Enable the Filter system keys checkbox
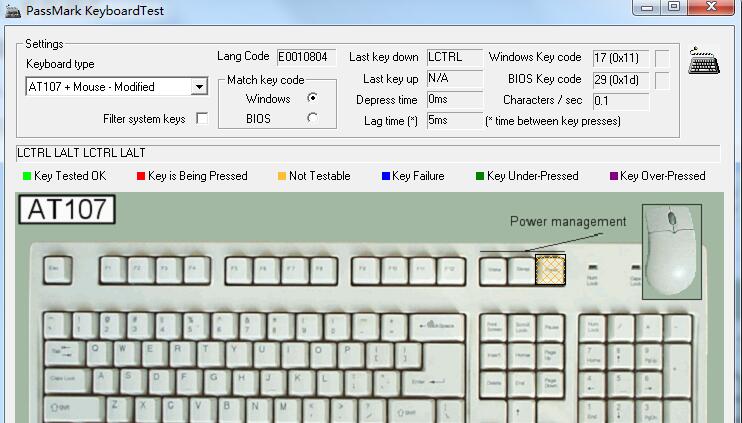742x423 pixels. tap(202, 118)
